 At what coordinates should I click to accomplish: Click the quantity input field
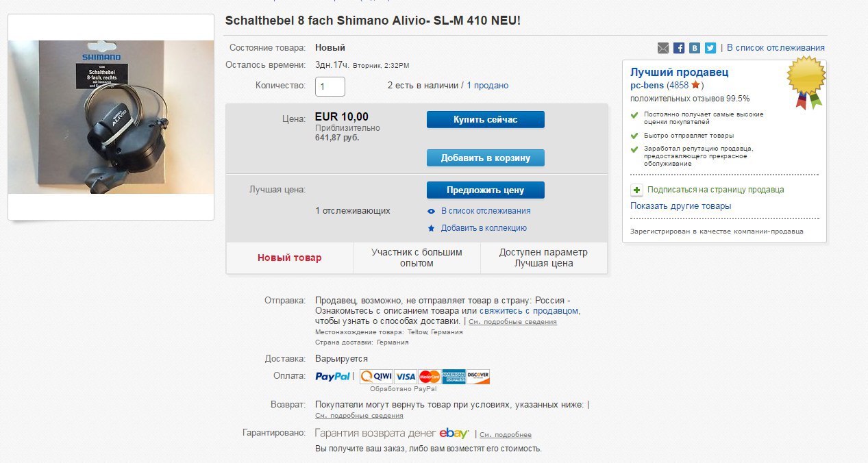pos(330,86)
